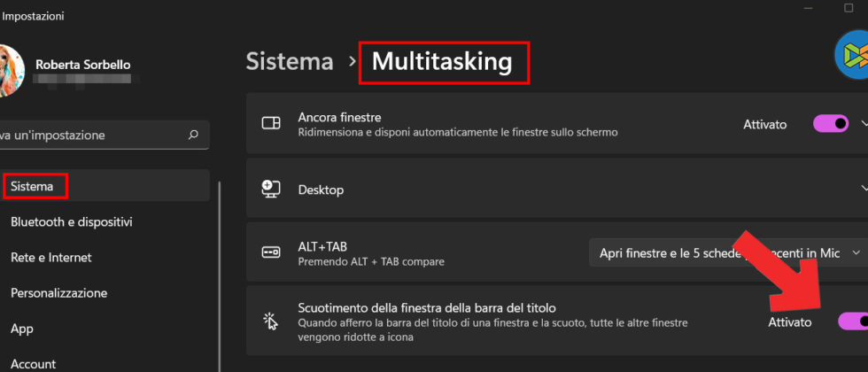This screenshot has width=868, height=372.
Task: Expand the Desktop section chevron
Action: click(864, 189)
